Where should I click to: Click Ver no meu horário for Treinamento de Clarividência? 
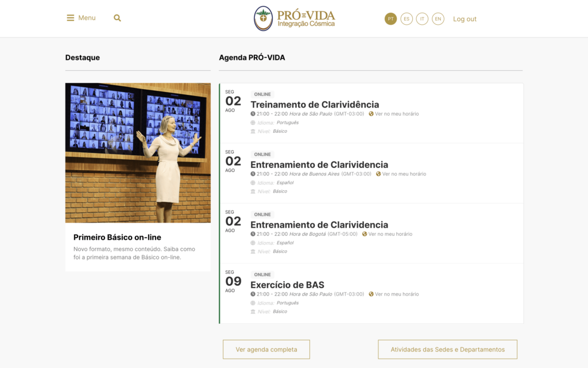click(x=397, y=114)
